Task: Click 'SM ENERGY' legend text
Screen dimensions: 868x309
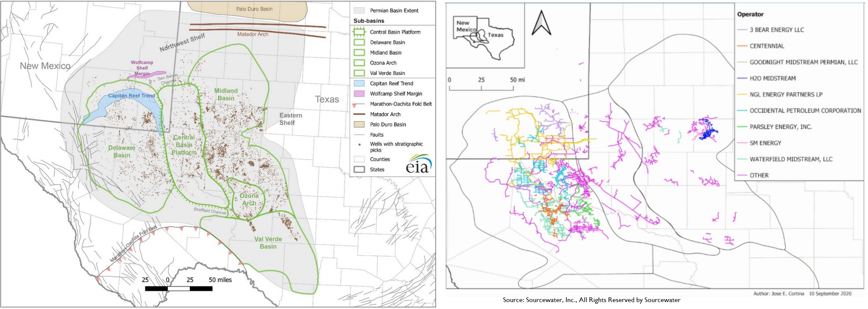Action: pyautogui.click(x=765, y=143)
